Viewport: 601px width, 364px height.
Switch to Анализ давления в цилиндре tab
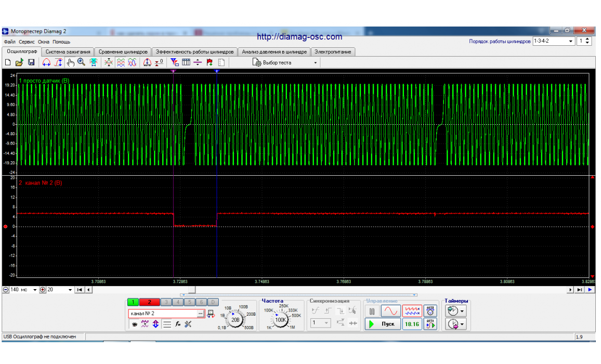pyautogui.click(x=274, y=52)
